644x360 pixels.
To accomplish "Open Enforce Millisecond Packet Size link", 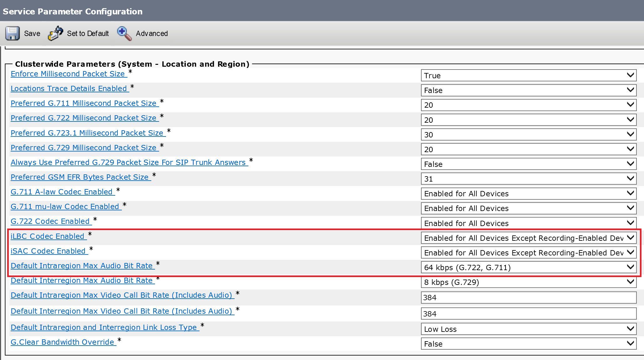I will 69,74.
